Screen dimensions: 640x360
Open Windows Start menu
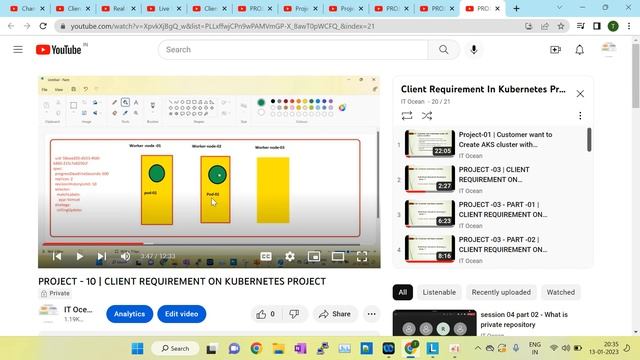(x=138, y=348)
